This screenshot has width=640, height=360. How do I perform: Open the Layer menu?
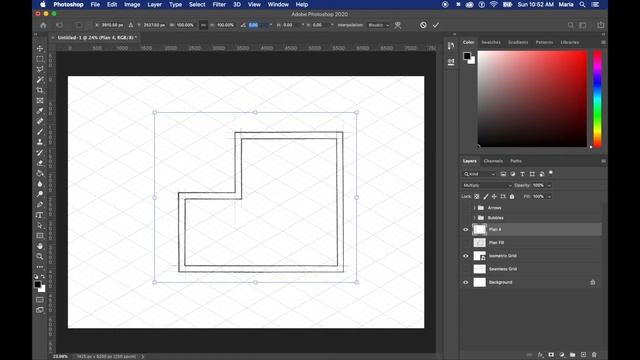(154, 4)
